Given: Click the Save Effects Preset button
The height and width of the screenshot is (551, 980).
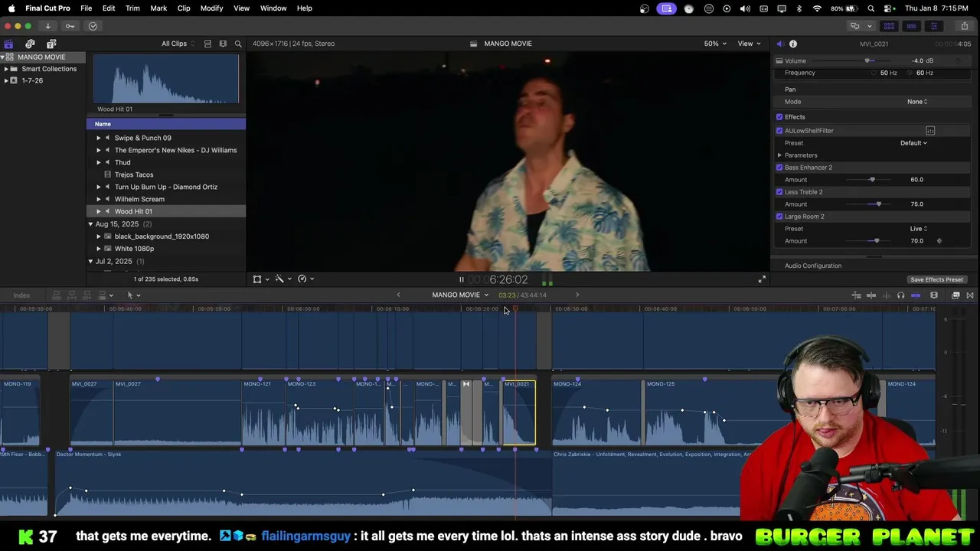Looking at the screenshot, I should (x=936, y=280).
